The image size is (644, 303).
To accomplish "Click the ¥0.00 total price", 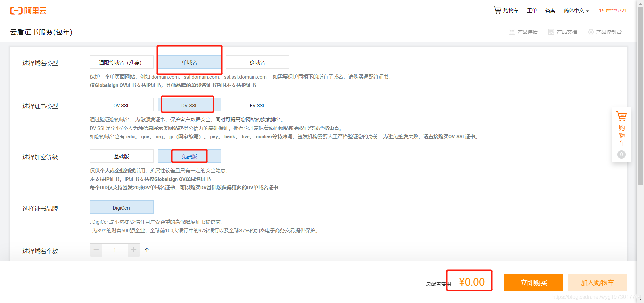I will (472, 282).
